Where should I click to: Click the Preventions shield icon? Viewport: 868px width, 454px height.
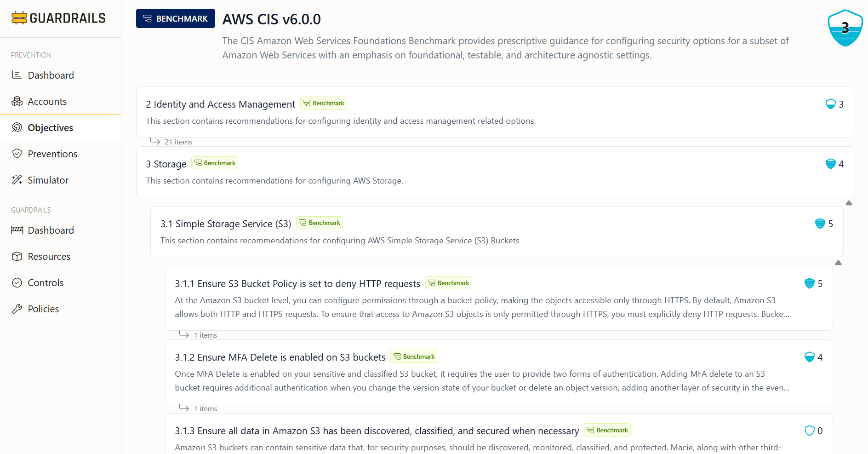pos(17,154)
